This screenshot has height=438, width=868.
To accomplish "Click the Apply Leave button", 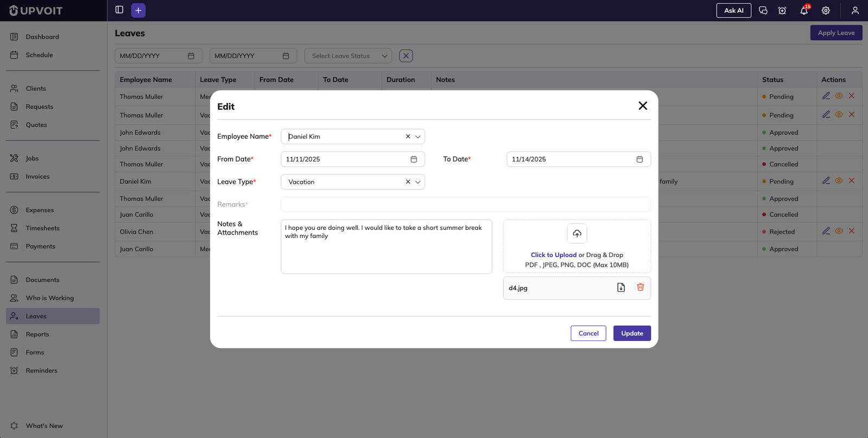I will point(836,33).
